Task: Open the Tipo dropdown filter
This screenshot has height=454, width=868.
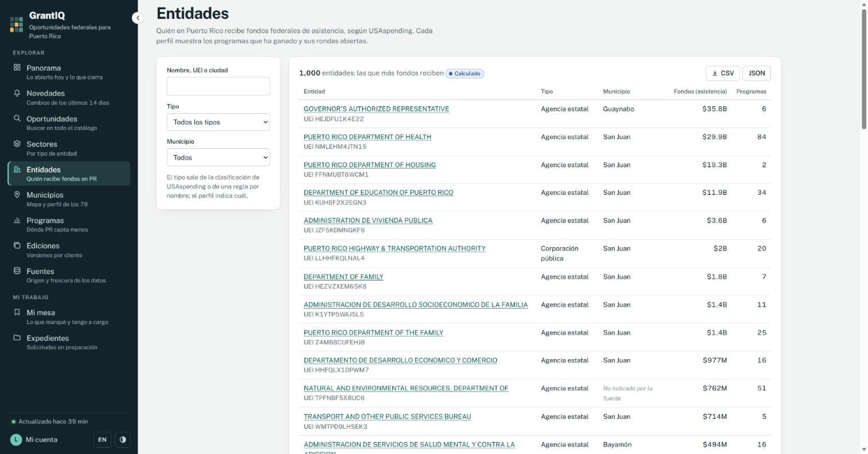Action: click(x=218, y=122)
